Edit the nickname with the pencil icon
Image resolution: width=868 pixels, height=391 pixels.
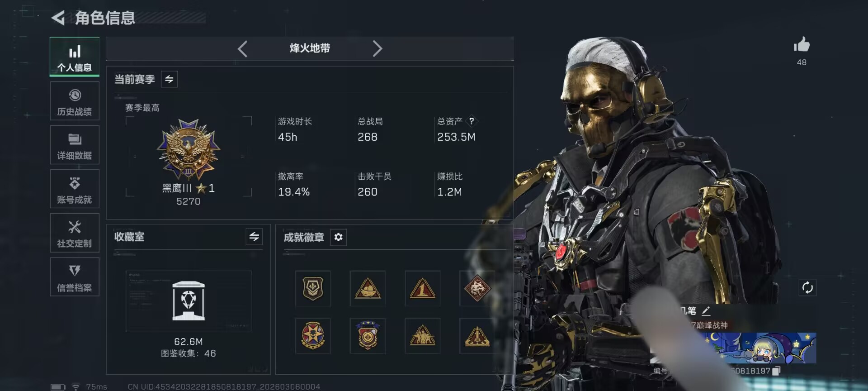click(x=706, y=311)
